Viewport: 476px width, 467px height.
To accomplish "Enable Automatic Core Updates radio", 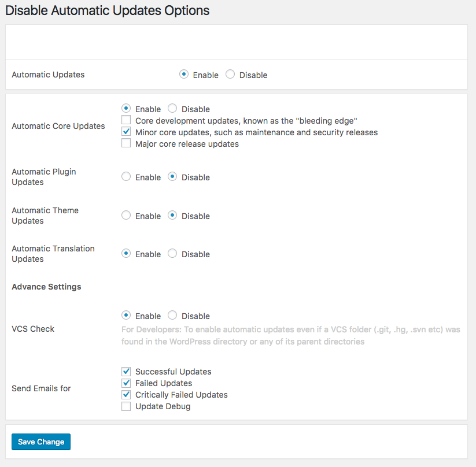I will (x=126, y=109).
